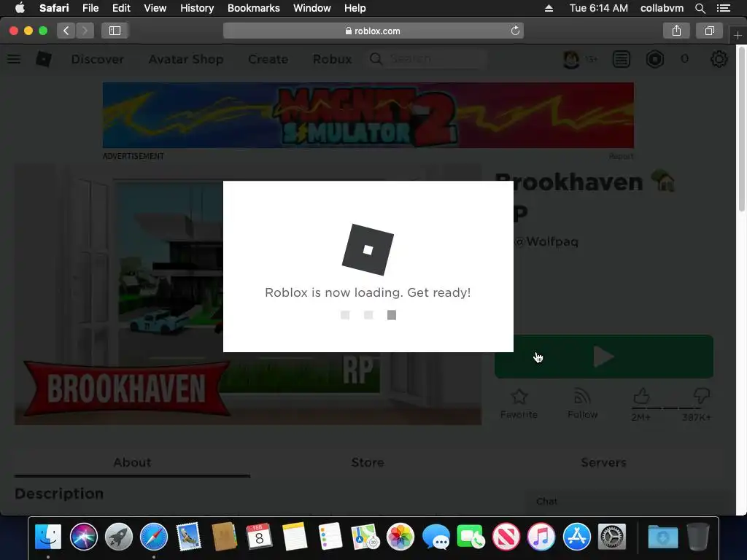
Task: Open Photos in the Dock
Action: click(x=400, y=536)
